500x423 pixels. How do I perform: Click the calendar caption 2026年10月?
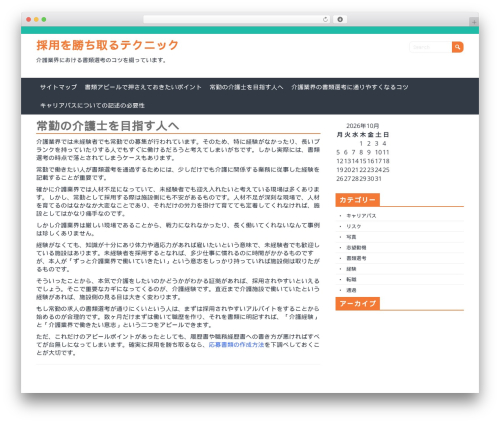point(362,126)
